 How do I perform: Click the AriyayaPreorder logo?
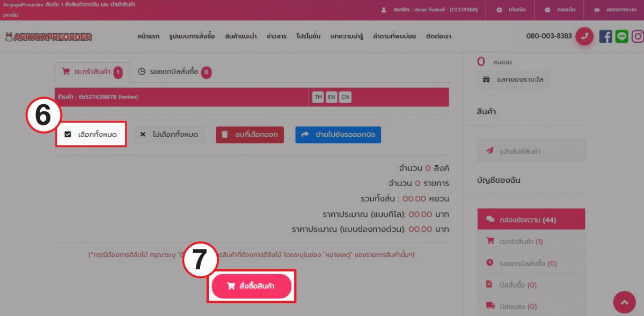pyautogui.click(x=49, y=37)
